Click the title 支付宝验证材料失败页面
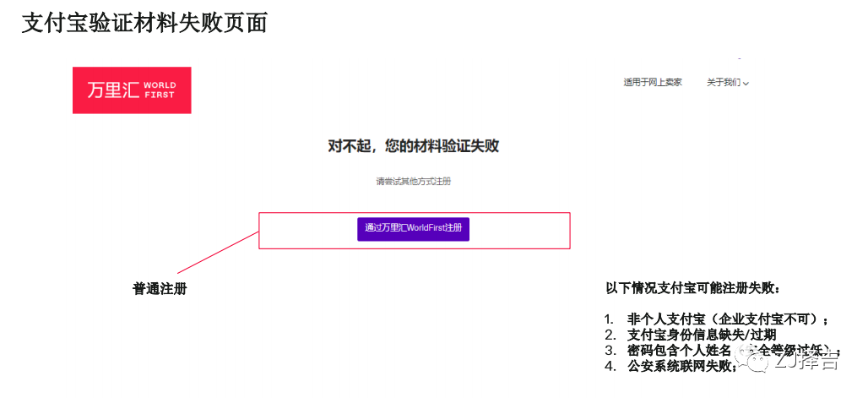868x398 pixels. (x=144, y=24)
